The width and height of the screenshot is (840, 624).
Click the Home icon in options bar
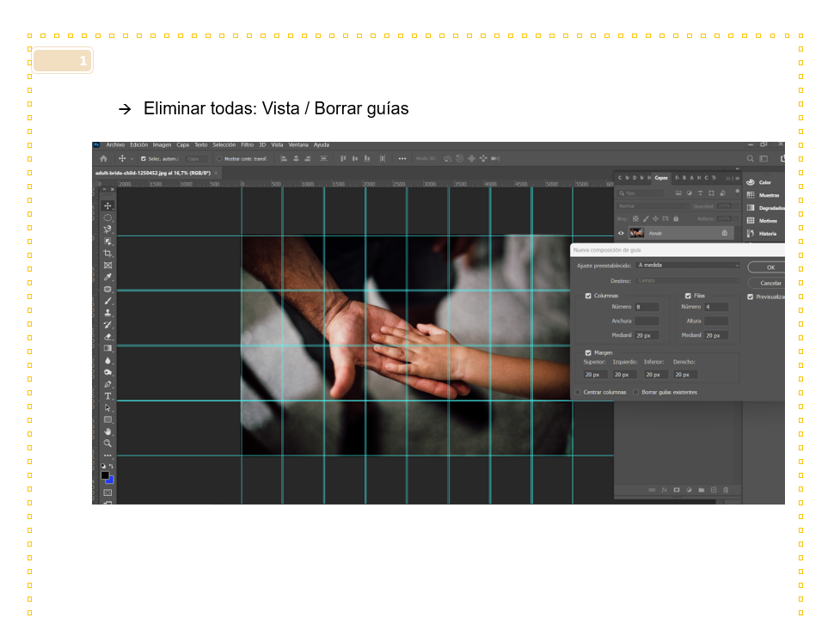tap(103, 159)
